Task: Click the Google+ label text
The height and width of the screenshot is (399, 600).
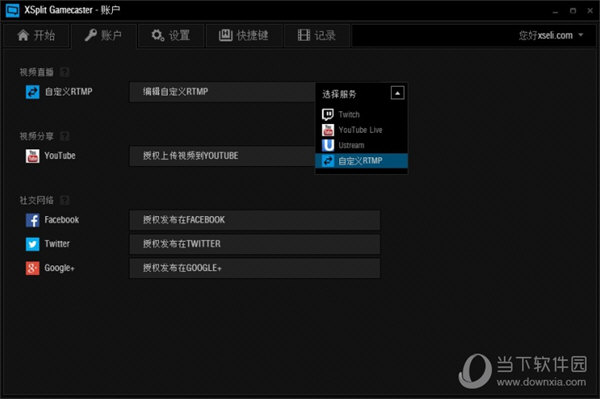Action: click(59, 268)
